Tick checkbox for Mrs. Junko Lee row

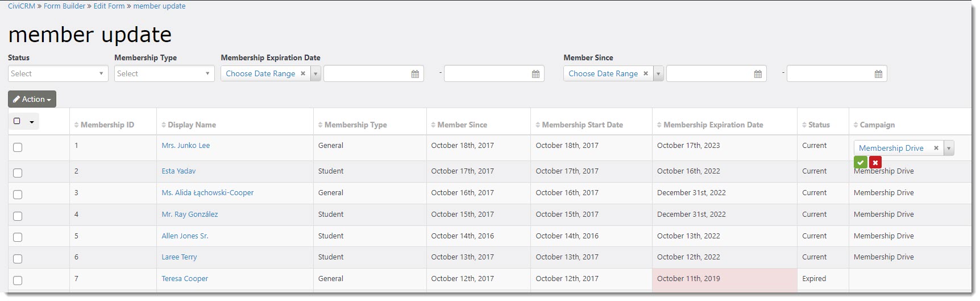[18, 147]
